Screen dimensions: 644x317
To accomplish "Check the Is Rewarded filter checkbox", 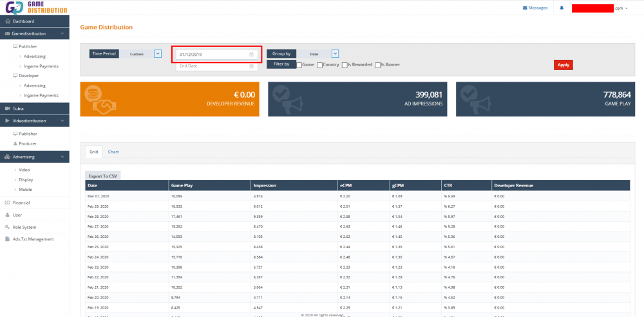I will click(x=345, y=65).
